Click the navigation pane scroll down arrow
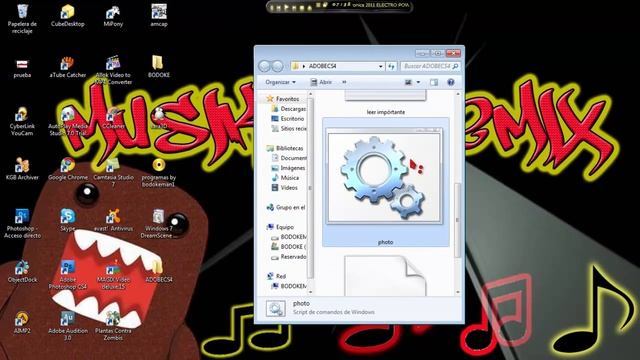The image size is (640, 360). point(311,292)
